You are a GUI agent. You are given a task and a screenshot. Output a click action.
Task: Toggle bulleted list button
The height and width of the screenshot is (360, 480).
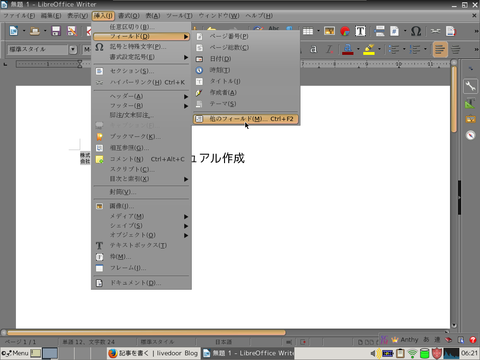tap(394, 49)
